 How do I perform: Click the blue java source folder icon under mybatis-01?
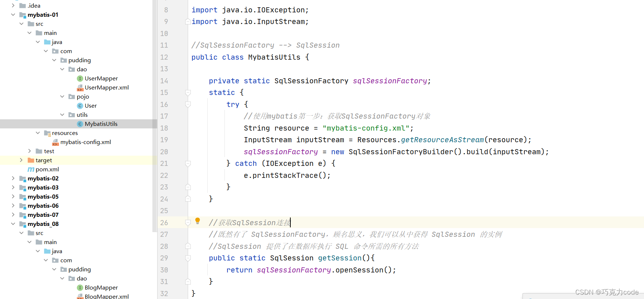(47, 42)
